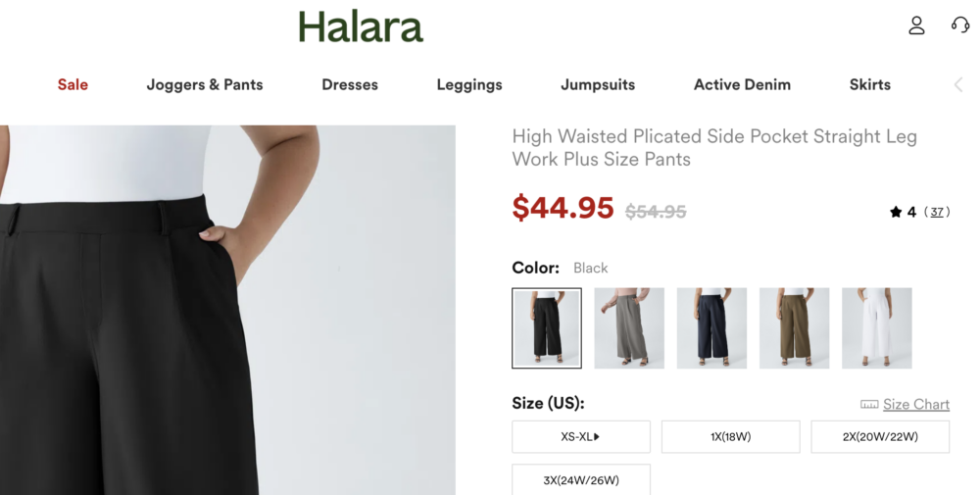Go to the Halara home logo

(361, 26)
